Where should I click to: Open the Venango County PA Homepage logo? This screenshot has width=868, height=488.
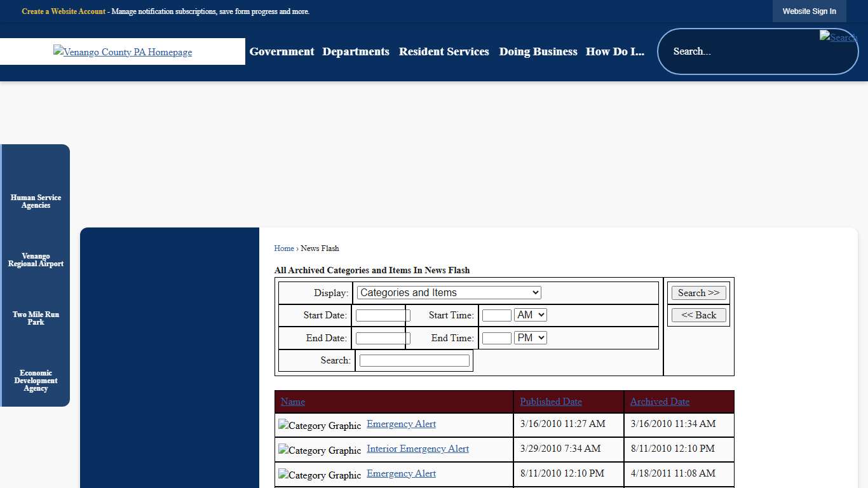point(123,52)
